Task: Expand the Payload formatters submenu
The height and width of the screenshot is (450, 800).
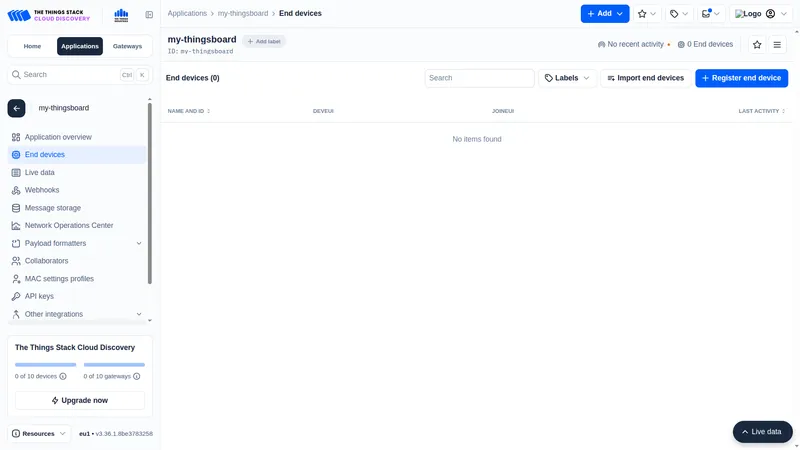Action: (77, 243)
